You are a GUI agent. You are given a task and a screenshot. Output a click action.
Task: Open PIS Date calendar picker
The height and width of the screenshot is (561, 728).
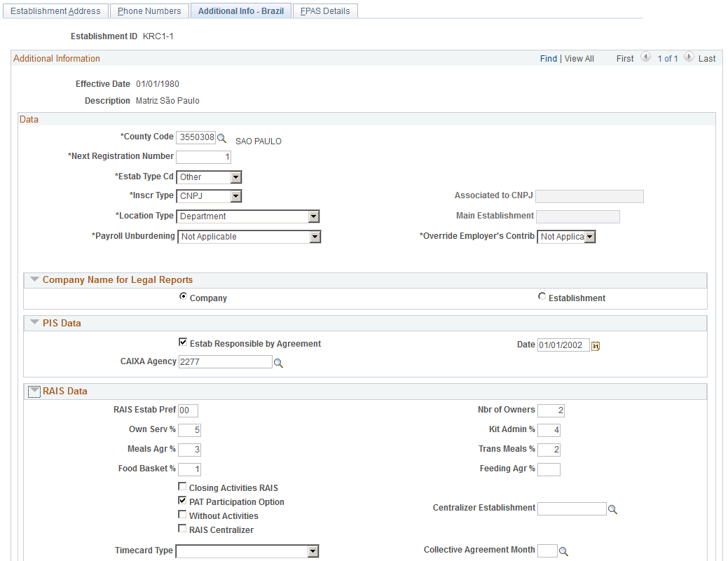pos(596,346)
